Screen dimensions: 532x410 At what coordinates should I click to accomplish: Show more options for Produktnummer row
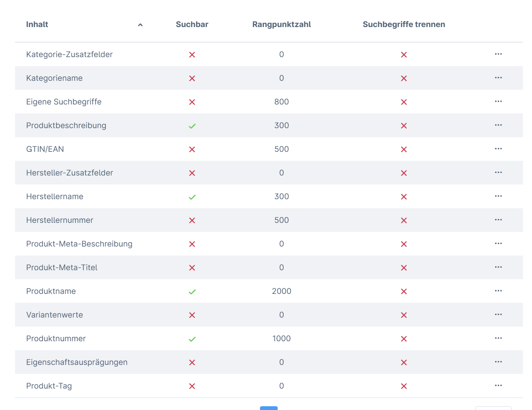click(498, 338)
